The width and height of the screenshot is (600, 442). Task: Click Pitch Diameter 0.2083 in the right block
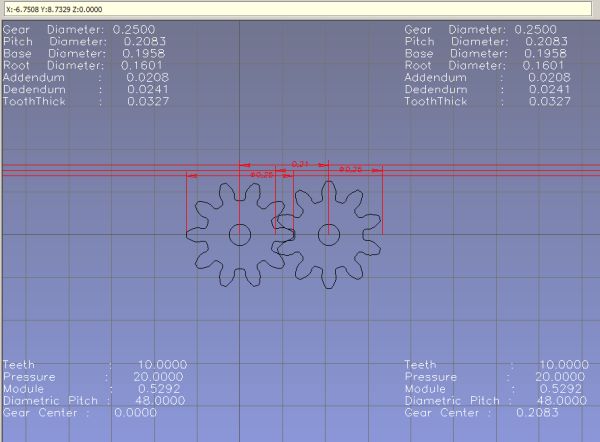pyautogui.click(x=486, y=41)
